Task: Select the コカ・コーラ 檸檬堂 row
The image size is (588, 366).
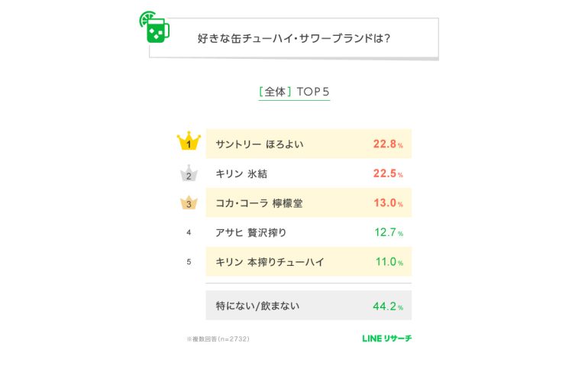Action: [309, 202]
